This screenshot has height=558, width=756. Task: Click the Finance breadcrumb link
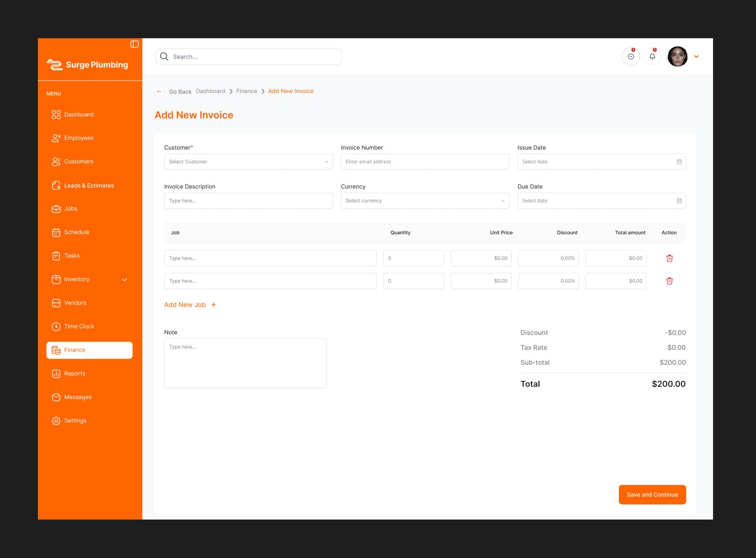(247, 91)
